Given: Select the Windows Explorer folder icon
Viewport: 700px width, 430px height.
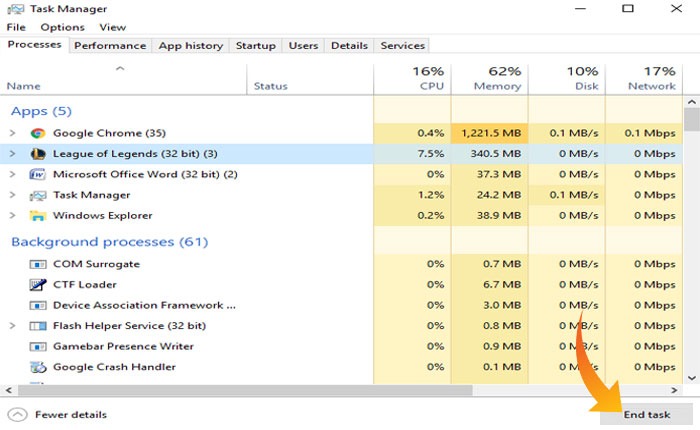Looking at the screenshot, I should coord(38,216).
